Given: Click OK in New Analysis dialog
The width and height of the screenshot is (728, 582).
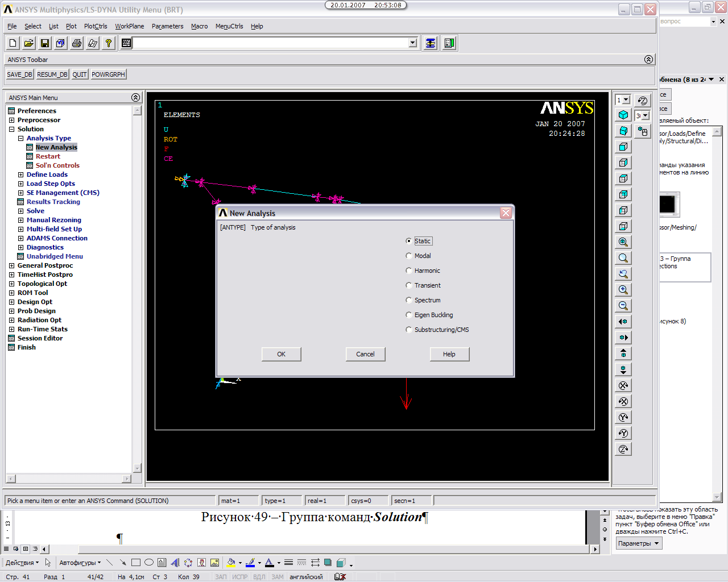Looking at the screenshot, I should click(282, 354).
